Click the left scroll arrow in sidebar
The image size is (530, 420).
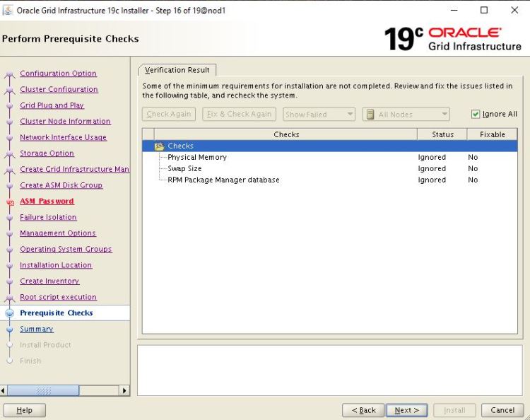coord(6,390)
